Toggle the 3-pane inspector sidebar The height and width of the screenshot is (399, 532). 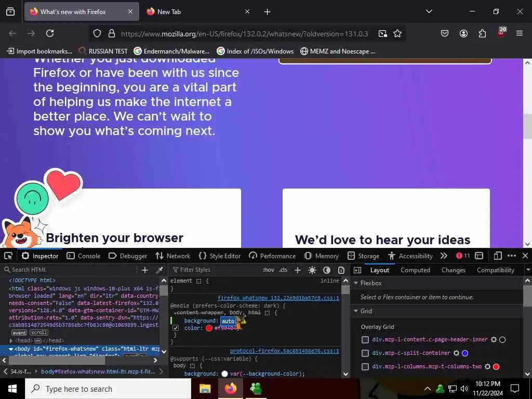(x=357, y=270)
